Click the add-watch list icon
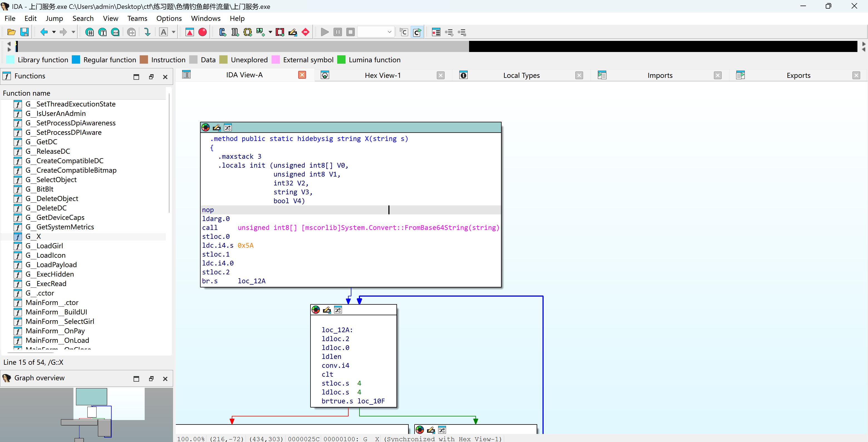868x442 pixels. point(449,32)
